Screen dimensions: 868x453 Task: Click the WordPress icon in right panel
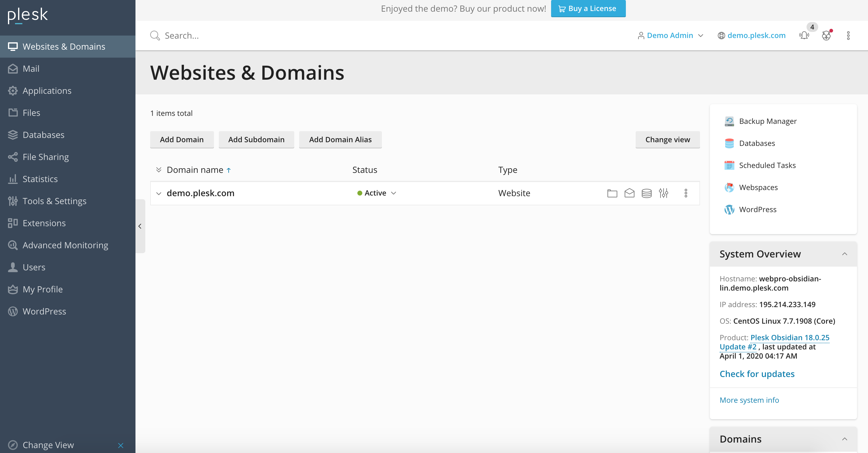[729, 210]
